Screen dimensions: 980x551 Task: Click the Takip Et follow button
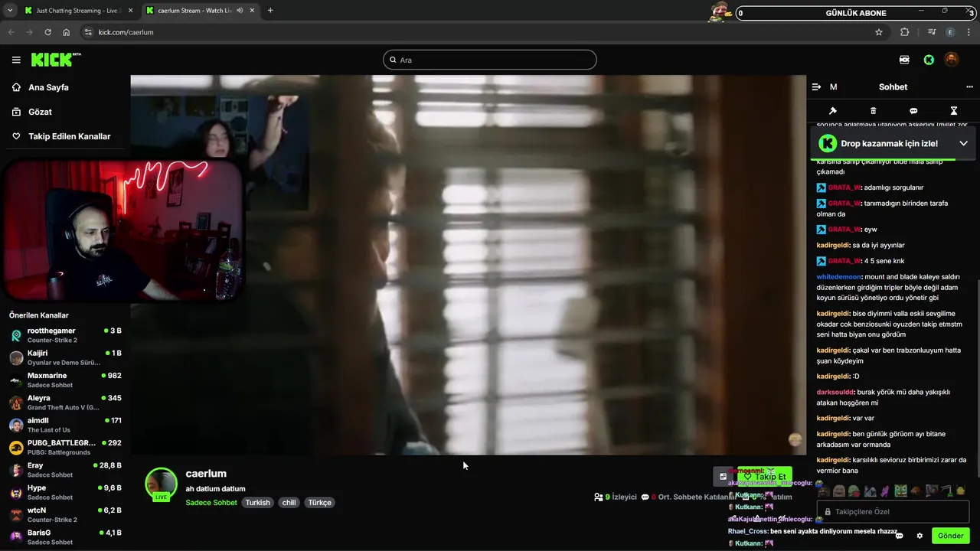click(765, 476)
